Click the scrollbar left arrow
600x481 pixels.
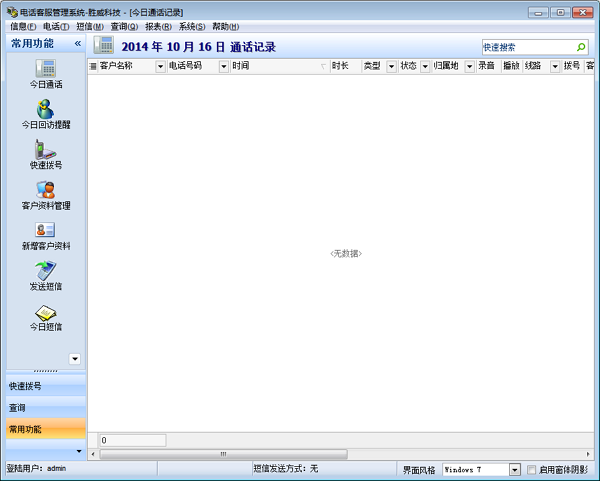pyautogui.click(x=93, y=454)
